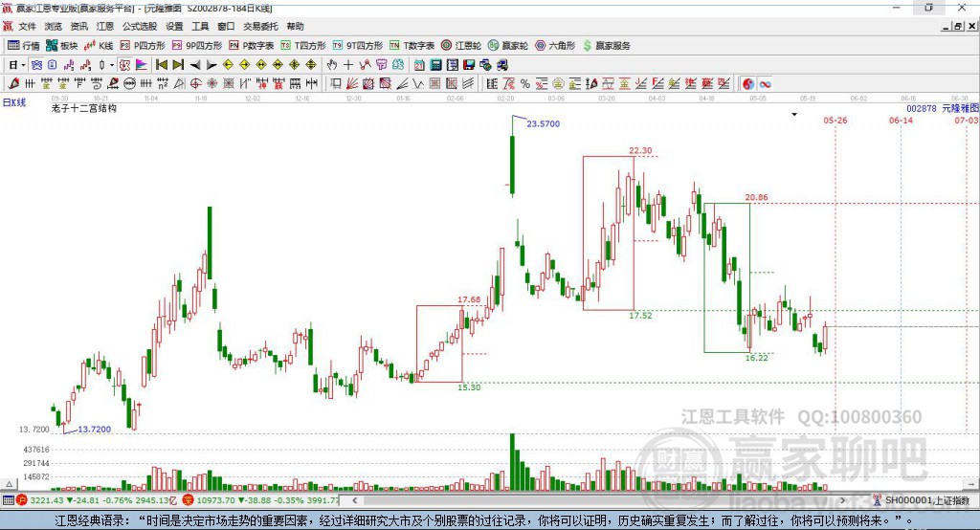Select the Gann fan lines tool
Image resolution: width=980 pixels, height=530 pixels.
click(352, 84)
